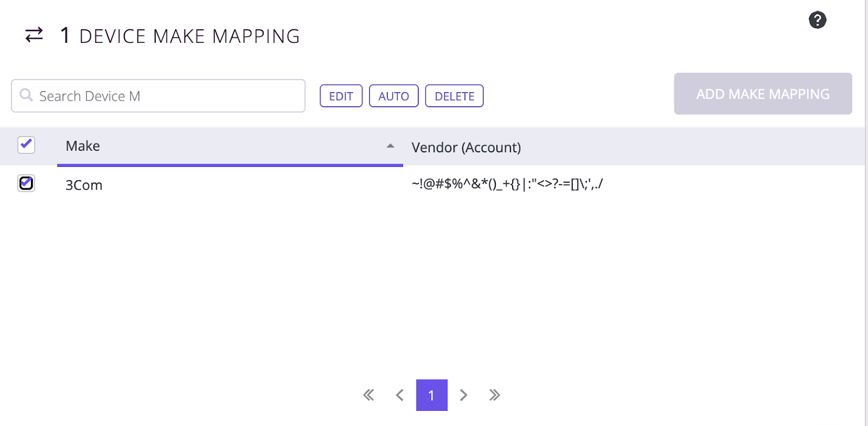
Task: Click the ADD MAKE MAPPING button
Action: coord(763,94)
